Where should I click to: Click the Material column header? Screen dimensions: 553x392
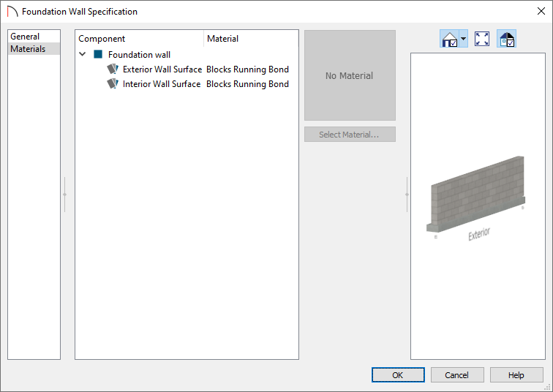click(x=251, y=39)
